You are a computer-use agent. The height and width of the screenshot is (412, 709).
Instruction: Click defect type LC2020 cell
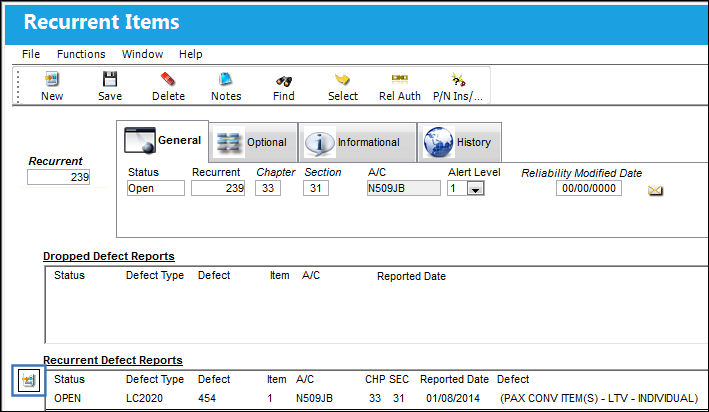(144, 398)
